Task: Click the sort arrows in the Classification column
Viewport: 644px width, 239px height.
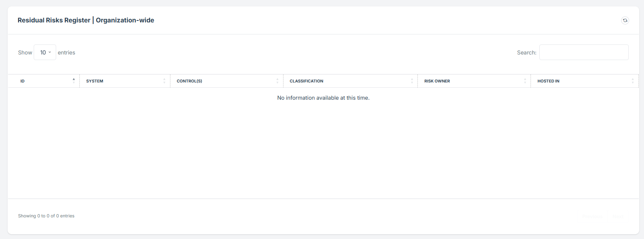Action: pyautogui.click(x=412, y=81)
